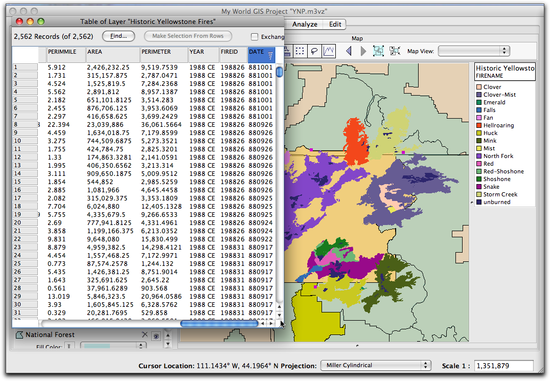Click zoom to selection extent icon
Viewport: 550px width, 381px height.
click(x=395, y=51)
